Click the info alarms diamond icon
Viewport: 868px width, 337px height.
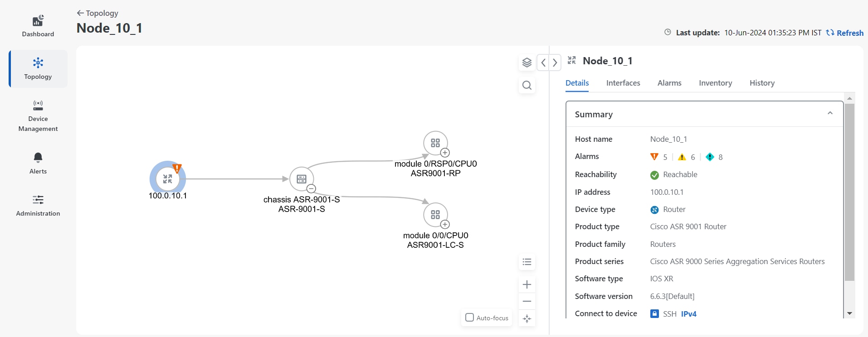710,157
